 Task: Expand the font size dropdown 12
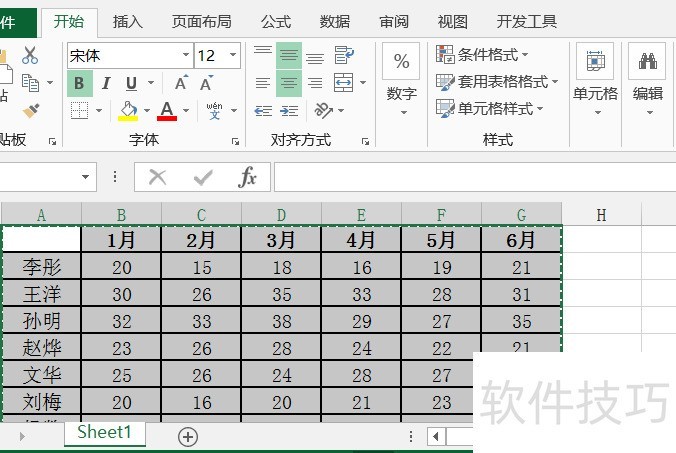(x=233, y=55)
